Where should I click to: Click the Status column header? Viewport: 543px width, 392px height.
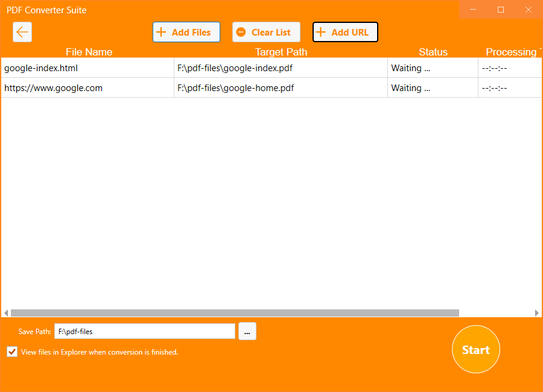click(433, 52)
